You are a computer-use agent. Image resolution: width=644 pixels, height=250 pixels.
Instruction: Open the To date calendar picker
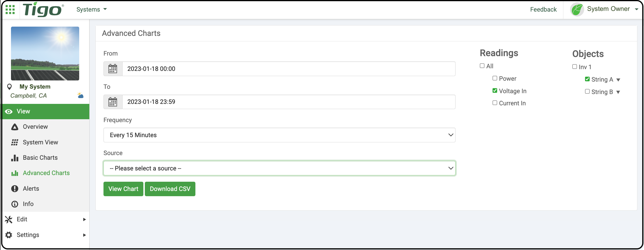(113, 102)
